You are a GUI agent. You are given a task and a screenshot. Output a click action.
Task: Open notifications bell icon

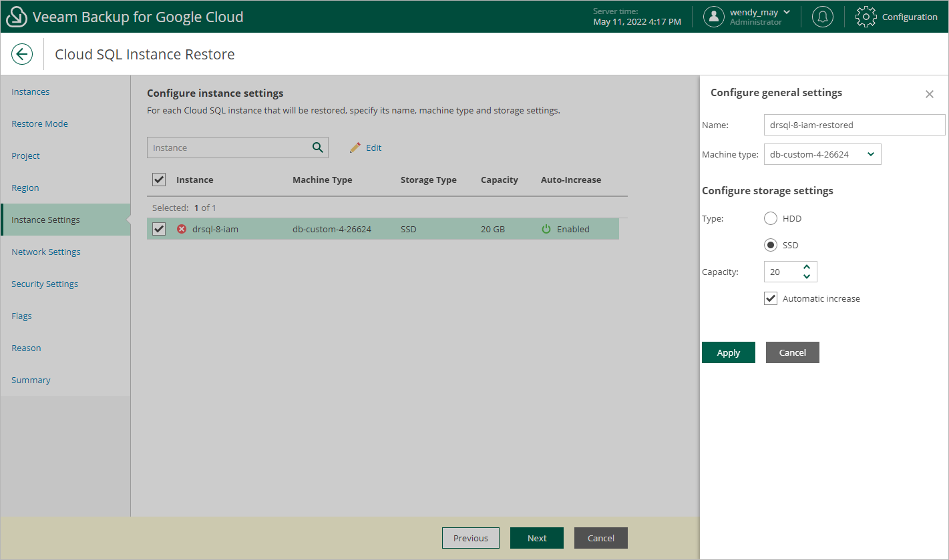[823, 17]
